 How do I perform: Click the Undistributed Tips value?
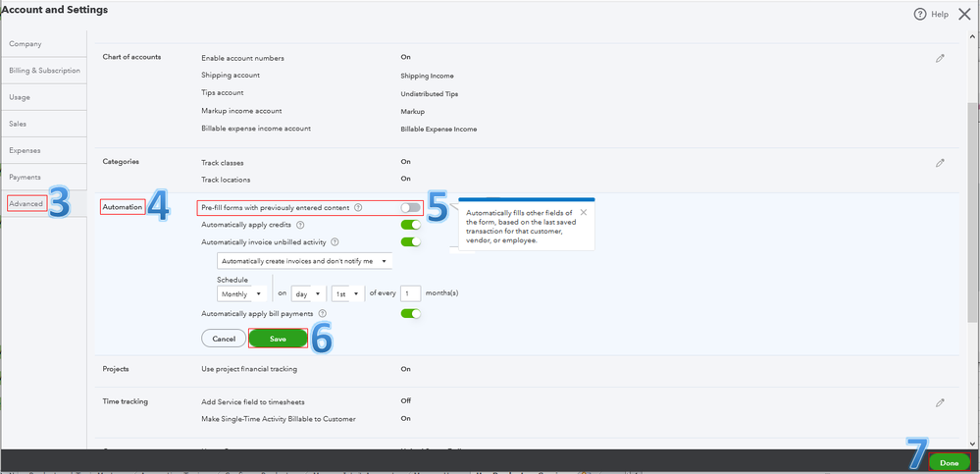pos(430,94)
